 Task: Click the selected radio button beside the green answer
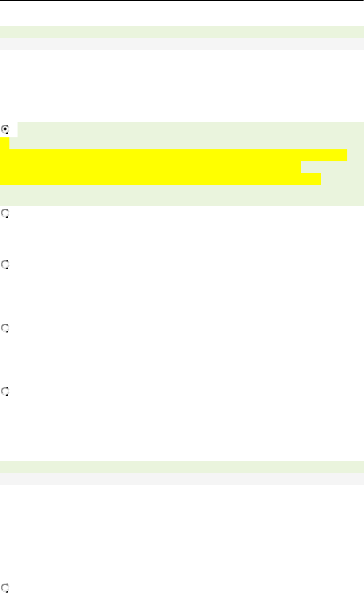[5, 128]
